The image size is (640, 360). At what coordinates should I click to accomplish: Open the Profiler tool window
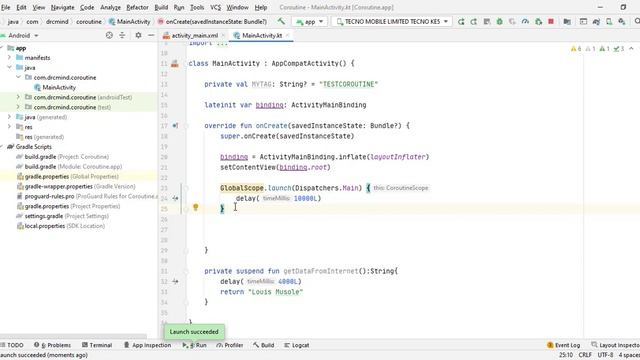click(230, 345)
